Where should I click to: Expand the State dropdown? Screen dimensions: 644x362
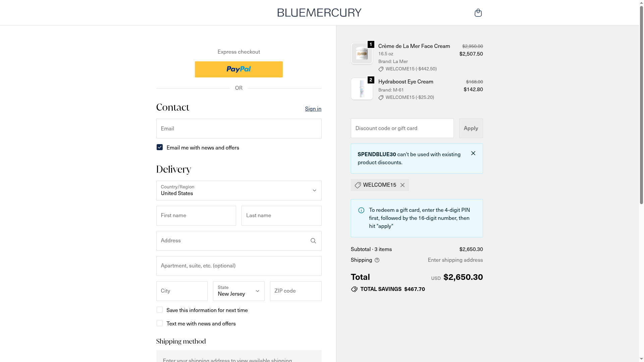[x=238, y=291]
